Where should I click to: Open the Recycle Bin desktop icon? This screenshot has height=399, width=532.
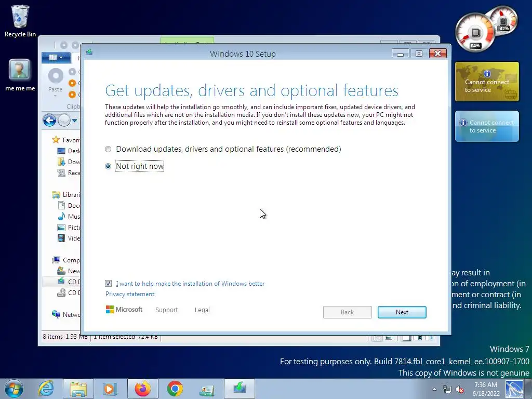coord(20,21)
